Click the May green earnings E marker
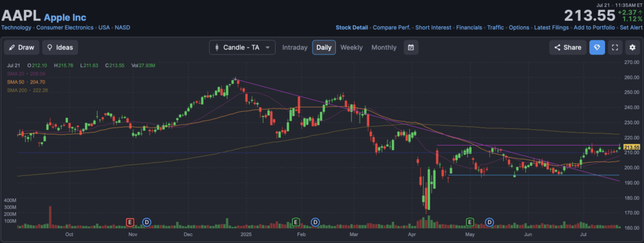The image size is (644, 243). (470, 222)
